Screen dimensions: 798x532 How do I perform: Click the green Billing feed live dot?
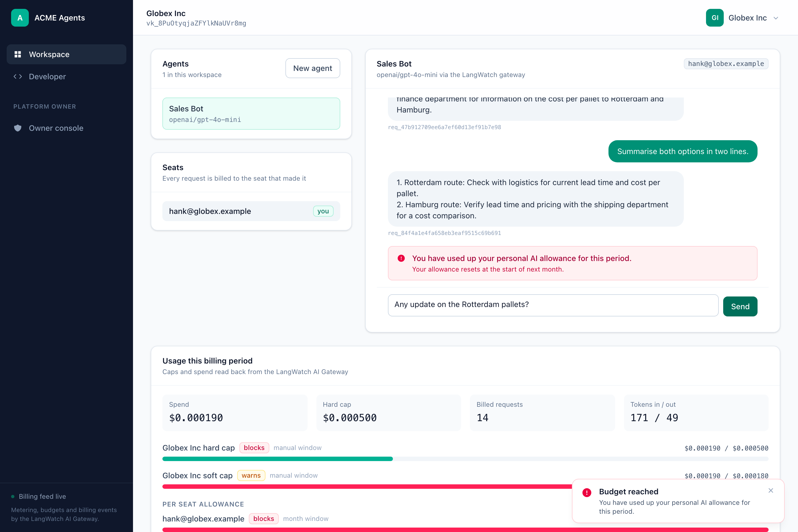(x=13, y=496)
